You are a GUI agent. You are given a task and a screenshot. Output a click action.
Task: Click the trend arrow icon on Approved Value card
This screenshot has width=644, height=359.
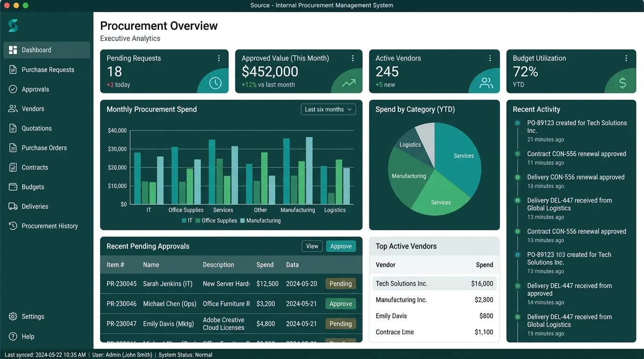[x=349, y=84]
